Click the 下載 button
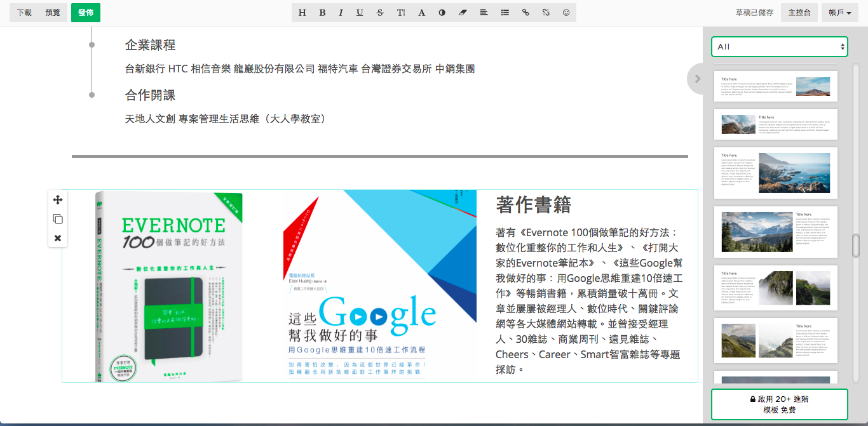This screenshot has width=868, height=426. pyautogui.click(x=24, y=13)
